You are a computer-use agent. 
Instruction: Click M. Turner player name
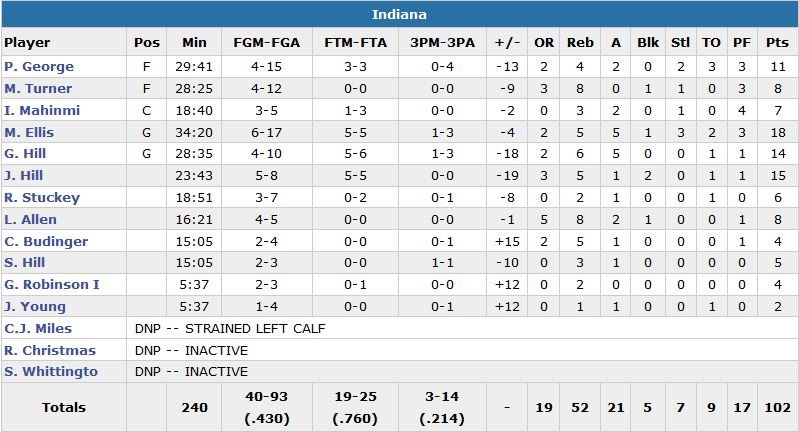[38, 89]
